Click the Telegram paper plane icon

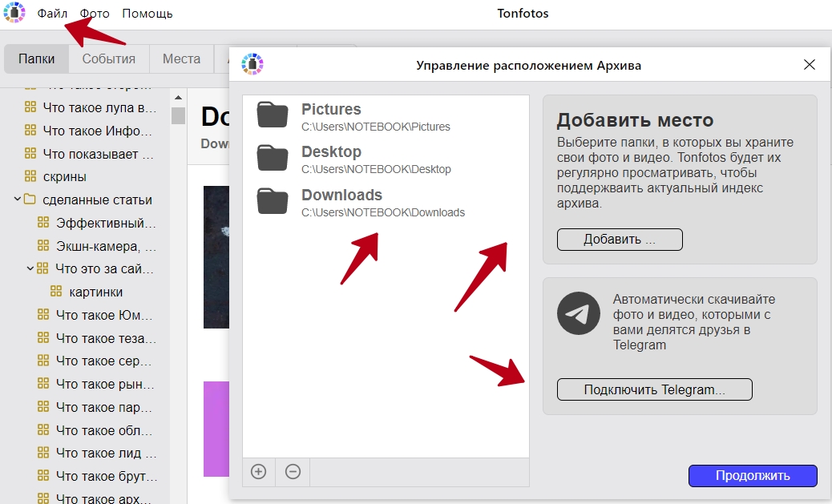point(579,313)
